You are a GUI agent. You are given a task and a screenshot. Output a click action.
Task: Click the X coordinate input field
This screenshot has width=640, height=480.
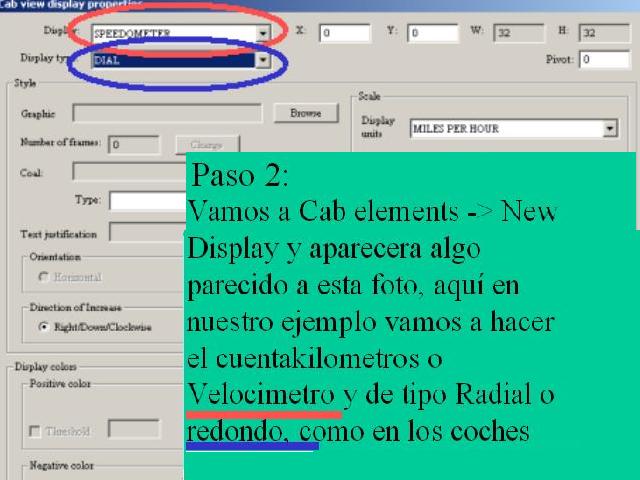[x=344, y=33]
